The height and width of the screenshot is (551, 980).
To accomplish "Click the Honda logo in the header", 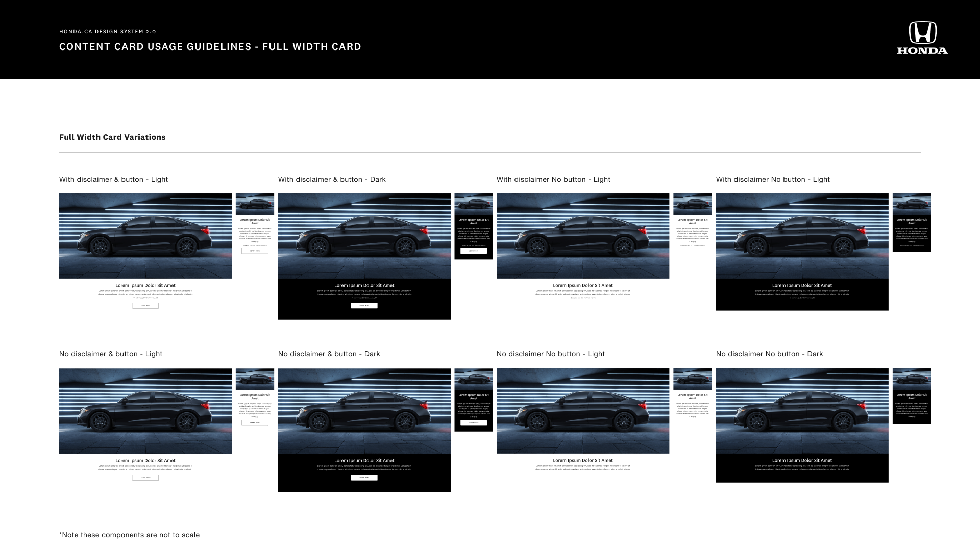I will pyautogui.click(x=922, y=38).
